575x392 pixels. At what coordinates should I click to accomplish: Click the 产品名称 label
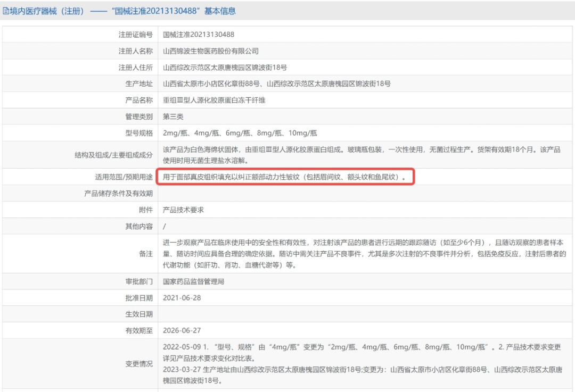click(x=139, y=100)
